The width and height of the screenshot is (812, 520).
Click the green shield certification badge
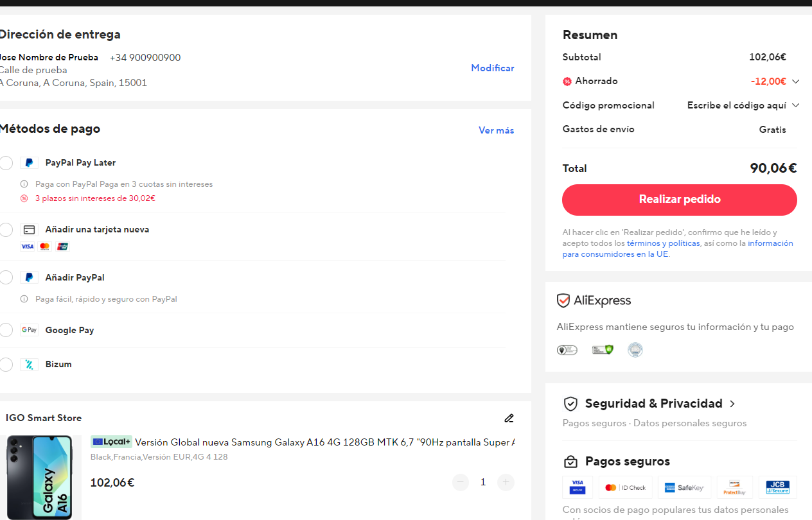603,350
